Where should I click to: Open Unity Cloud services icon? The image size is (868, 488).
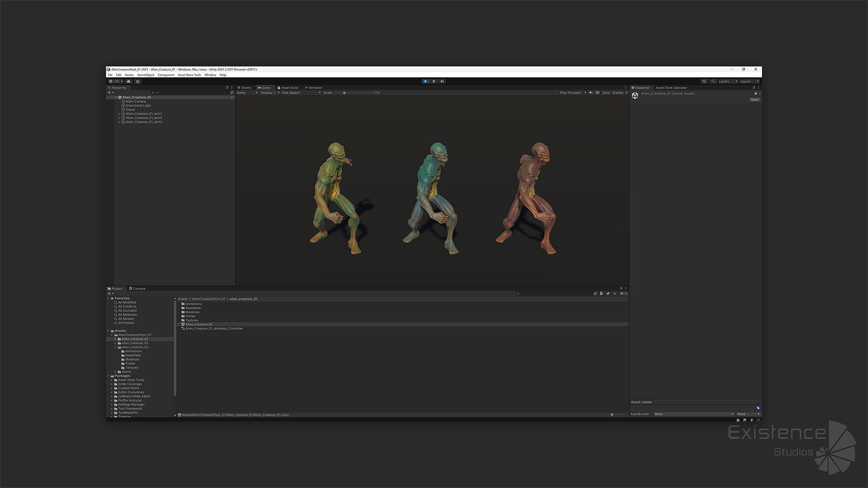click(x=129, y=81)
